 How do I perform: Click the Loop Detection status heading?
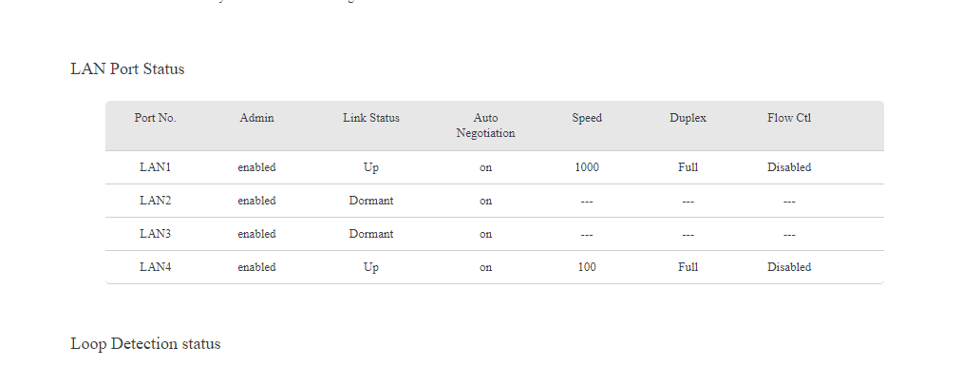point(145,344)
